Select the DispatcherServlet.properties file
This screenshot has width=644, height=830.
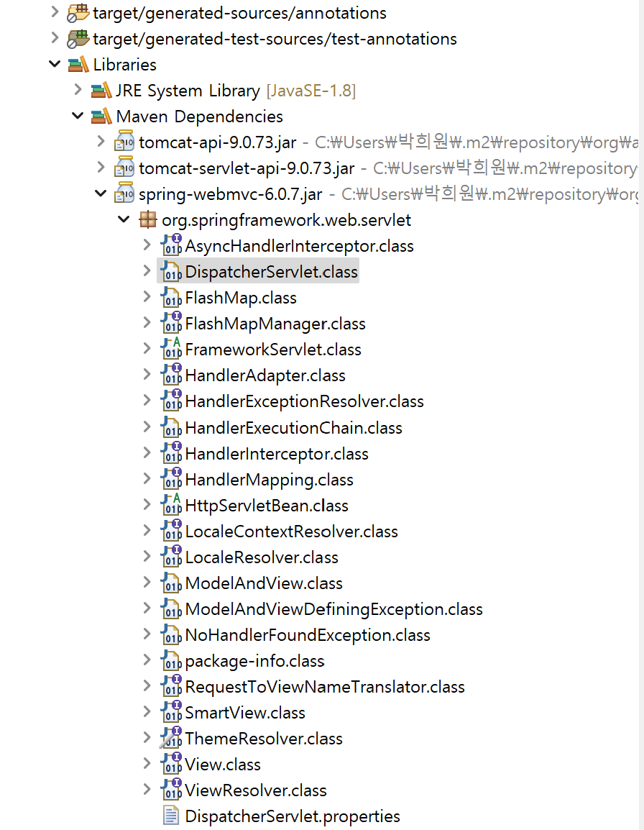(x=293, y=816)
